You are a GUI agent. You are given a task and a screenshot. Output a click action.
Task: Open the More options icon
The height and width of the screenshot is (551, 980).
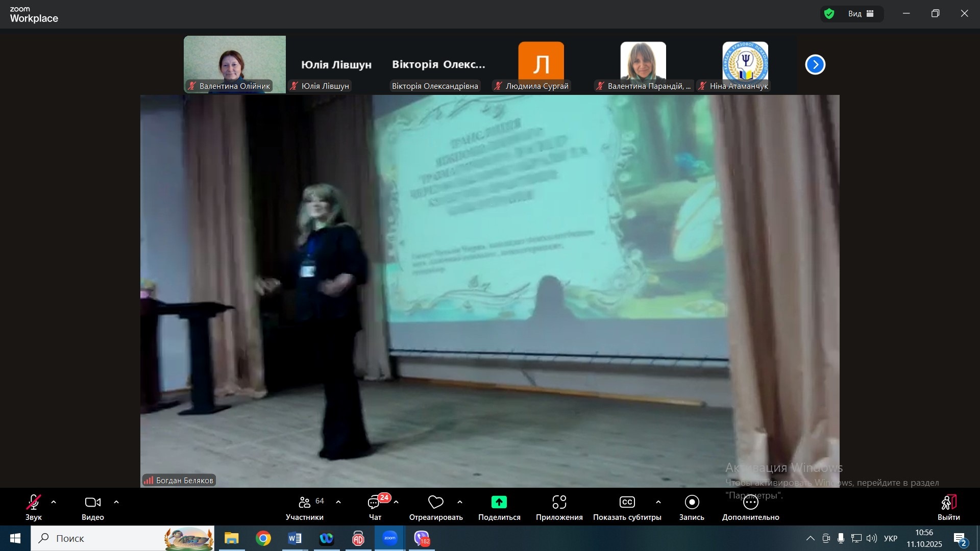[750, 503]
